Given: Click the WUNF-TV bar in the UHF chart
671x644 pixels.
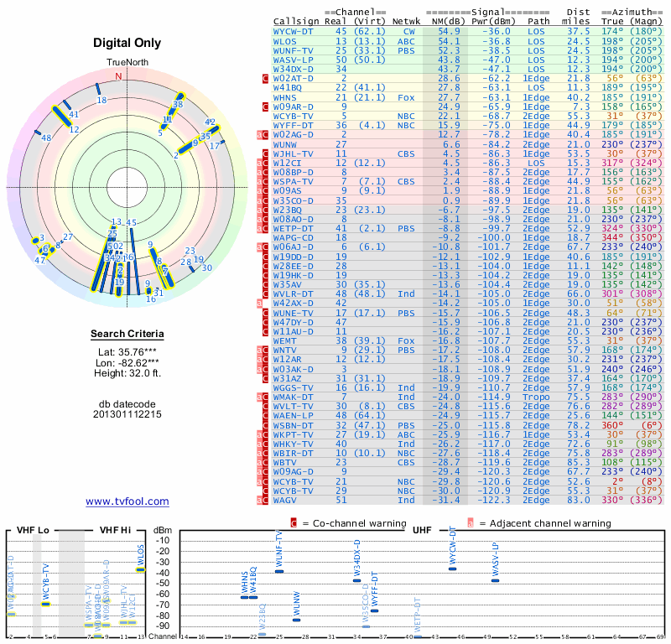Looking at the screenshot, I should [279, 571].
